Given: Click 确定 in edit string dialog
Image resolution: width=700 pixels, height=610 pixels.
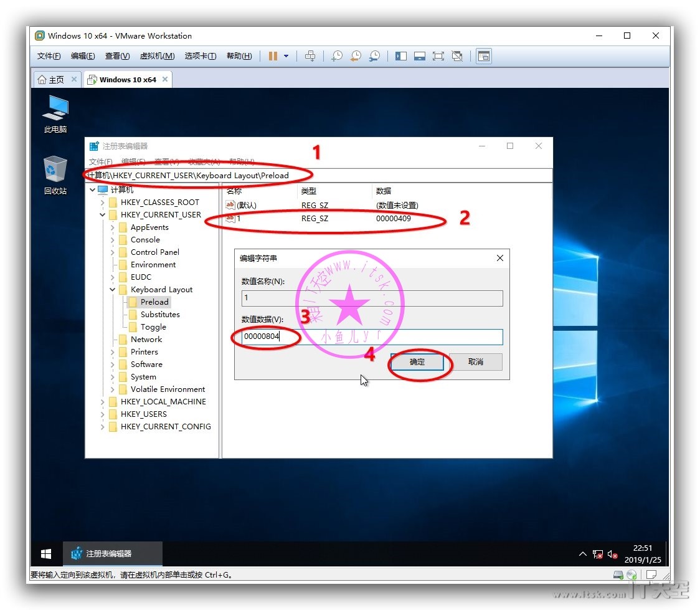Looking at the screenshot, I should pos(417,362).
